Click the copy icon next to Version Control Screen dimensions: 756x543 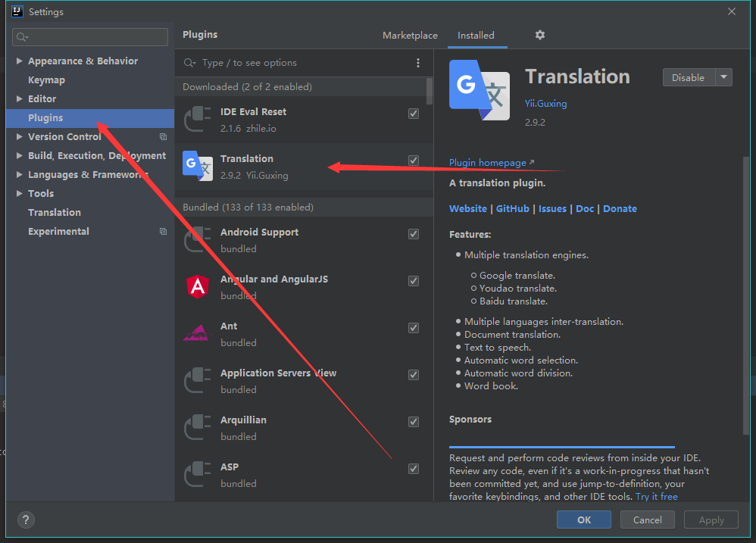[164, 137]
